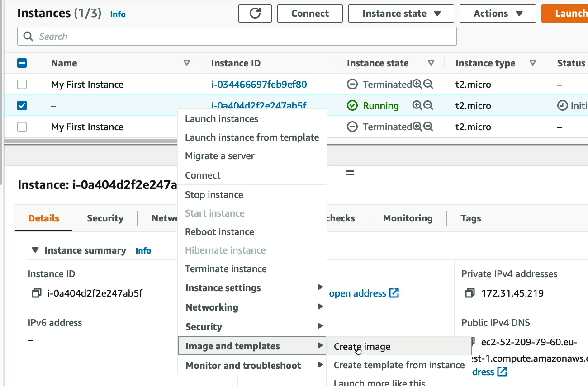Uncheck the selected running instance checkbox
This screenshot has height=386, width=588.
22,106
